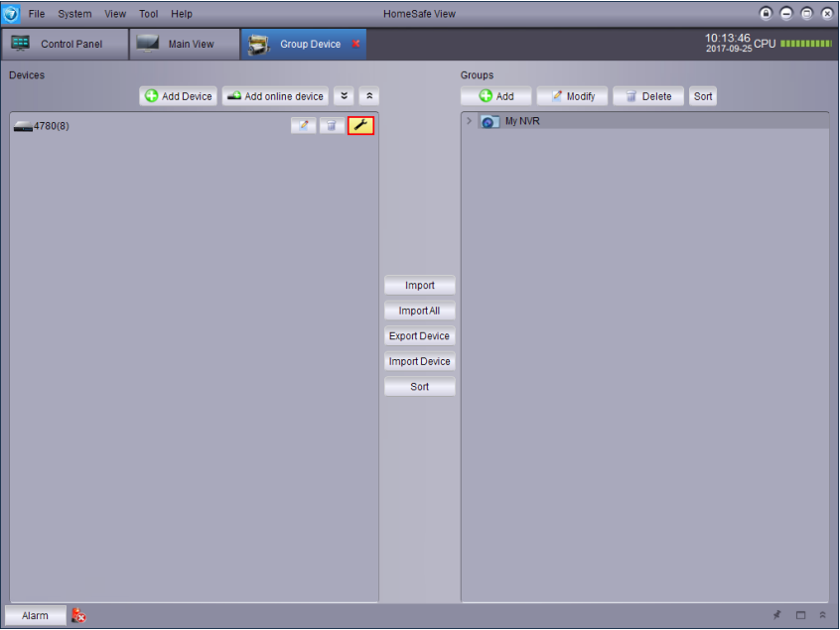Open the Tool menu
The width and height of the screenshot is (840, 630).
148,14
